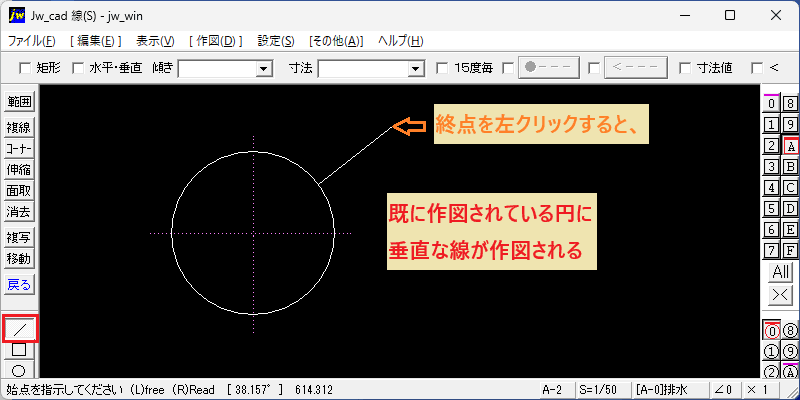Open the 表示(V) menu
This screenshot has width=800, height=400.
point(155,41)
